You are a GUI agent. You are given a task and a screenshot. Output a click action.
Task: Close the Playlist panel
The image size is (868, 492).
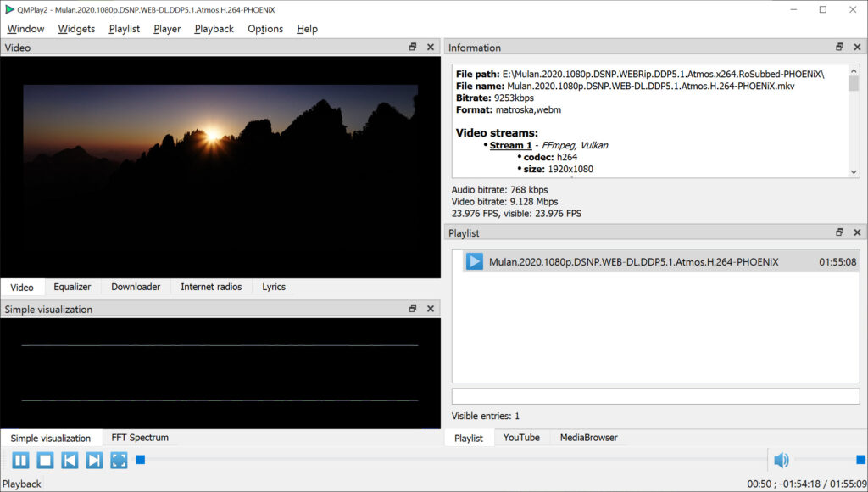pos(857,232)
